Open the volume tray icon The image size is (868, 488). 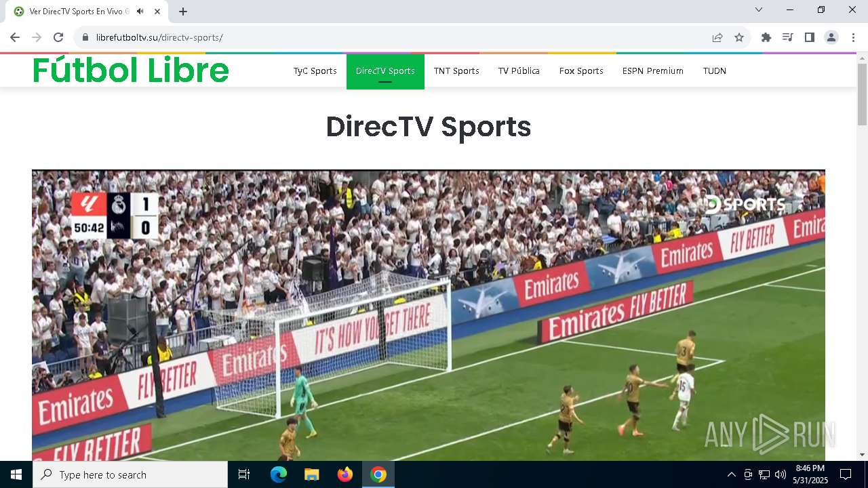(x=781, y=474)
